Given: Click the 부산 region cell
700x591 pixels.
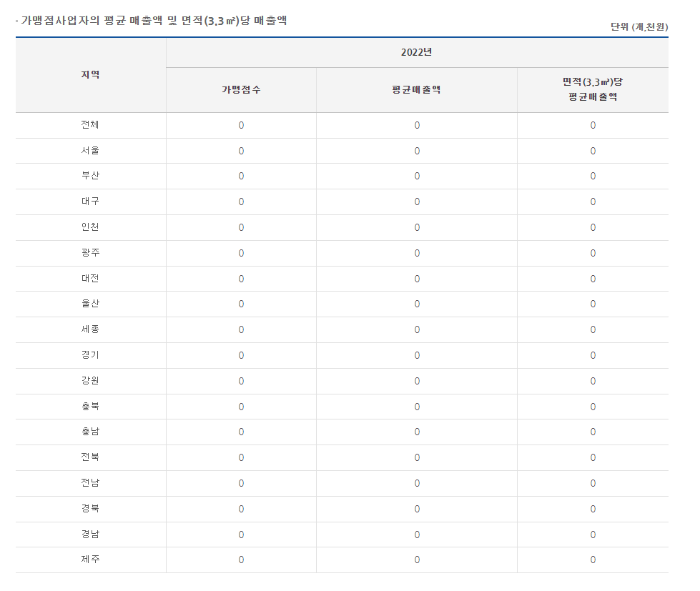Looking at the screenshot, I should click(x=90, y=177).
